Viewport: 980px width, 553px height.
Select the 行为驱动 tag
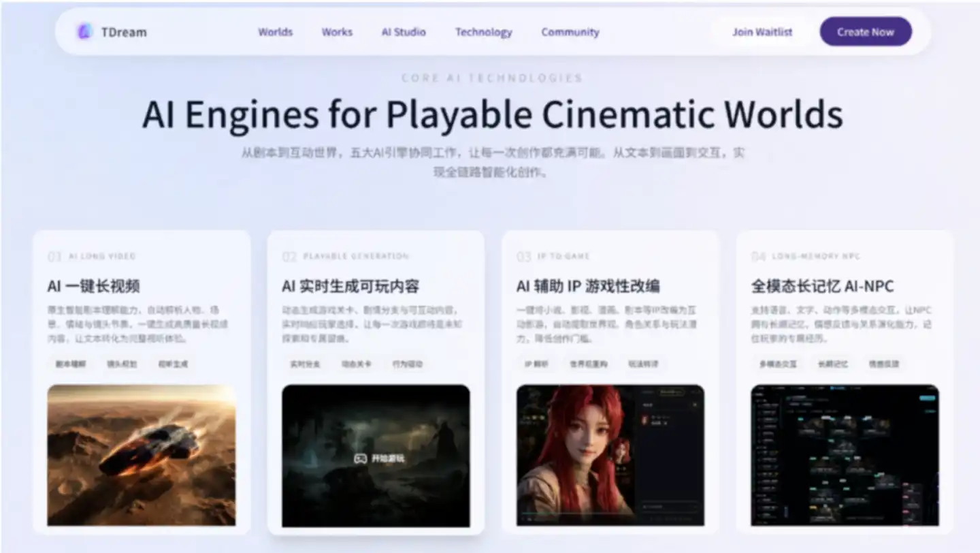click(x=408, y=364)
